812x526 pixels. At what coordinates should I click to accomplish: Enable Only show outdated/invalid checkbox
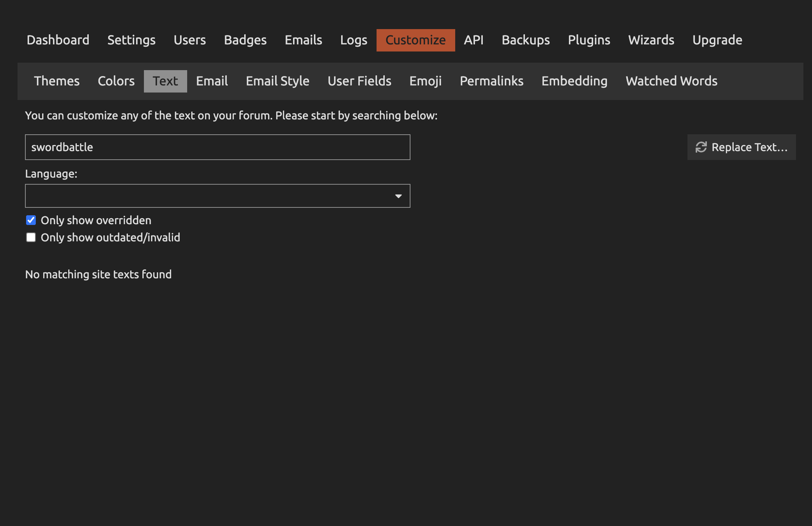pos(31,238)
